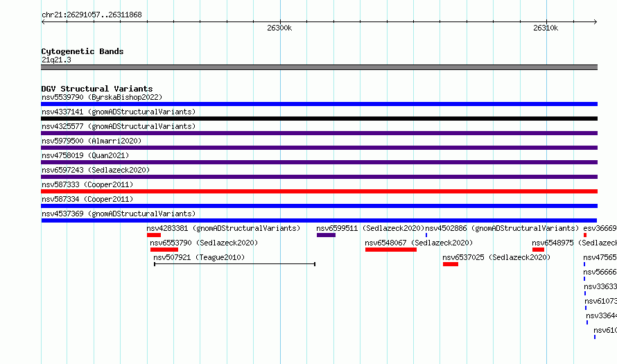Click the nsv4337141 (gnomADStructuralVariants) label

point(119,112)
